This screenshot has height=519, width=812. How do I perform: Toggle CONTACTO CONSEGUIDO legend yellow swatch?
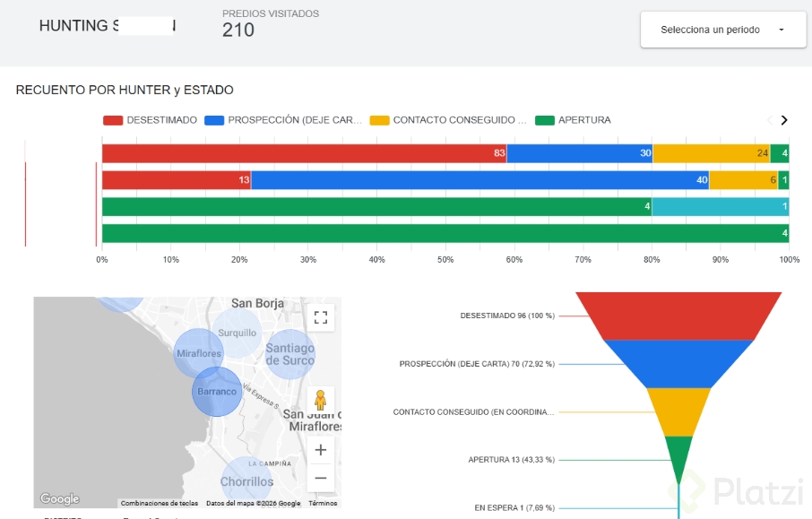[x=379, y=120]
